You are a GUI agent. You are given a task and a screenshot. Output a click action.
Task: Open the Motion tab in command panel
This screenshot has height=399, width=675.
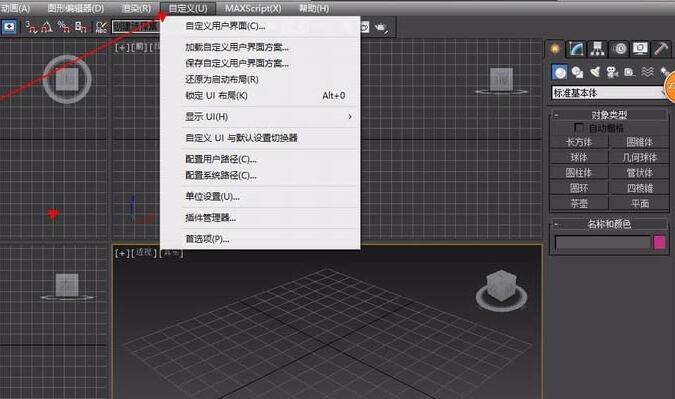(619, 49)
